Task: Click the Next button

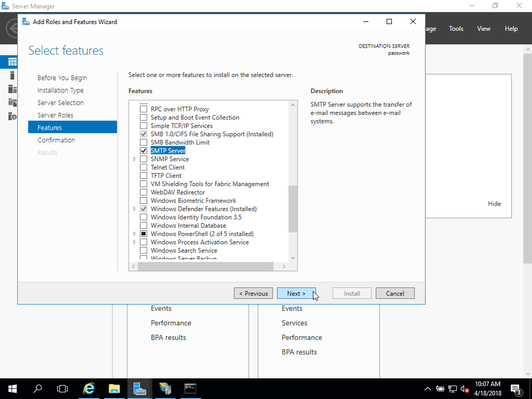Action: point(296,293)
